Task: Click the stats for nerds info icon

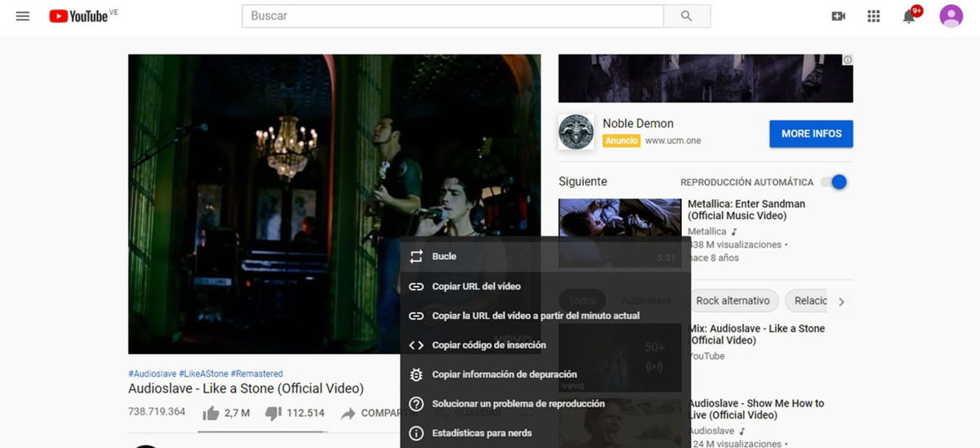Action: (x=416, y=433)
